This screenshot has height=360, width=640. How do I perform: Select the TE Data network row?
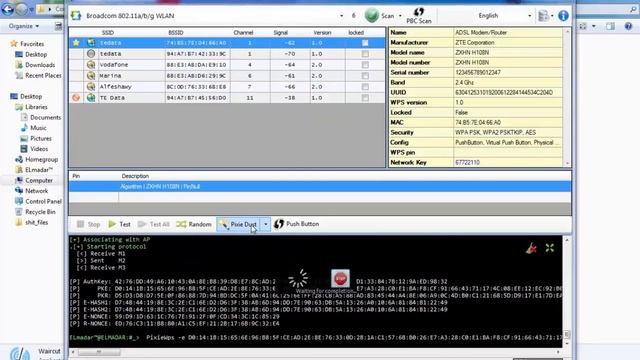[227, 98]
